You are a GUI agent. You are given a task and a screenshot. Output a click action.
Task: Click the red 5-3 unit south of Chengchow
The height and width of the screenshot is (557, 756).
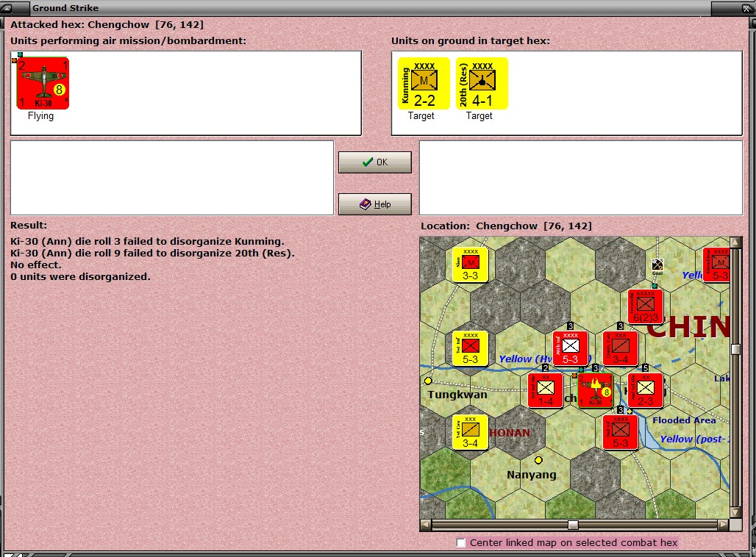tap(621, 432)
